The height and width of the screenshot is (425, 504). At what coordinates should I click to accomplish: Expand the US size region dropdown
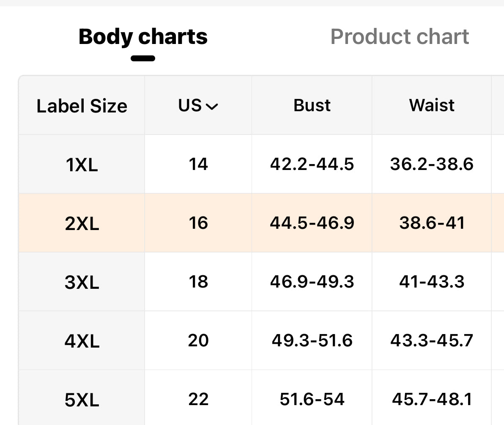tap(198, 105)
